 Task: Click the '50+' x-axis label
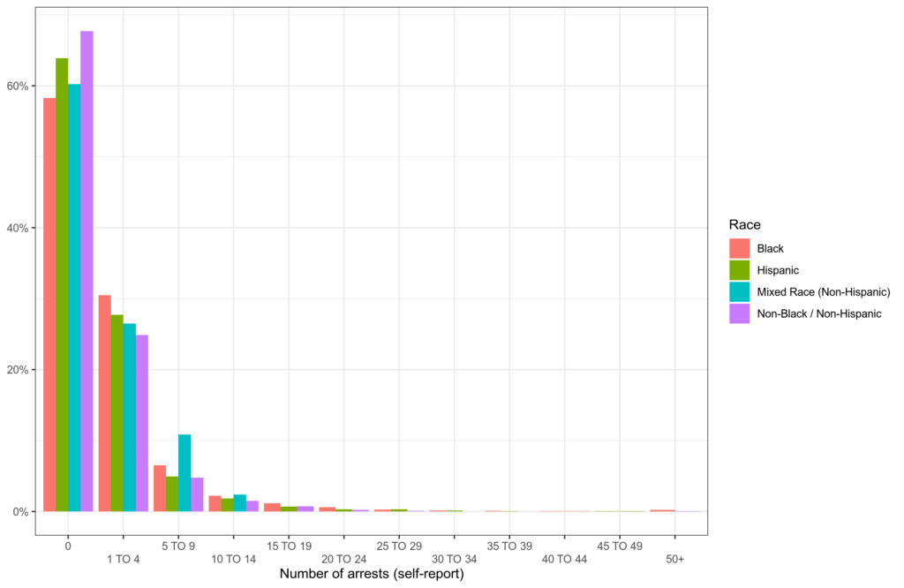coord(675,559)
